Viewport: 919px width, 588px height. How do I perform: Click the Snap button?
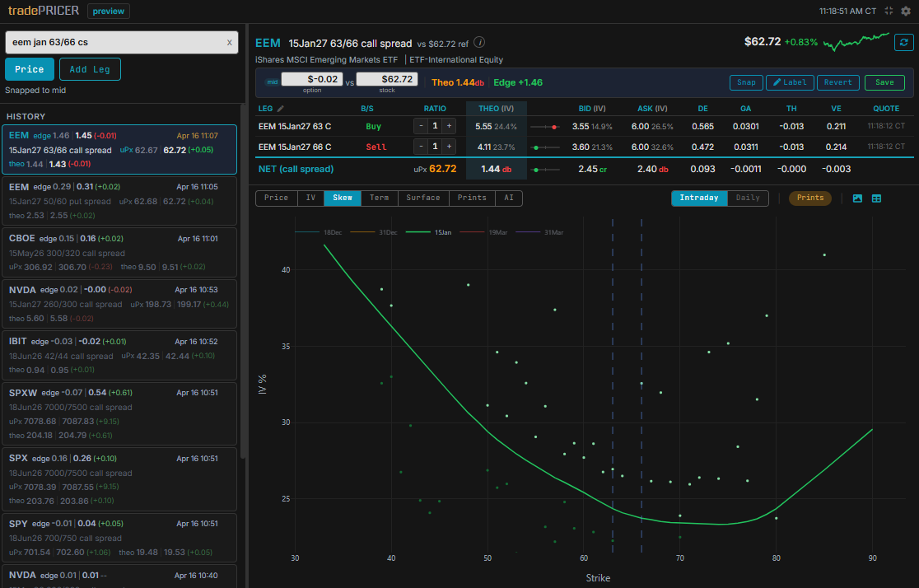(x=746, y=82)
